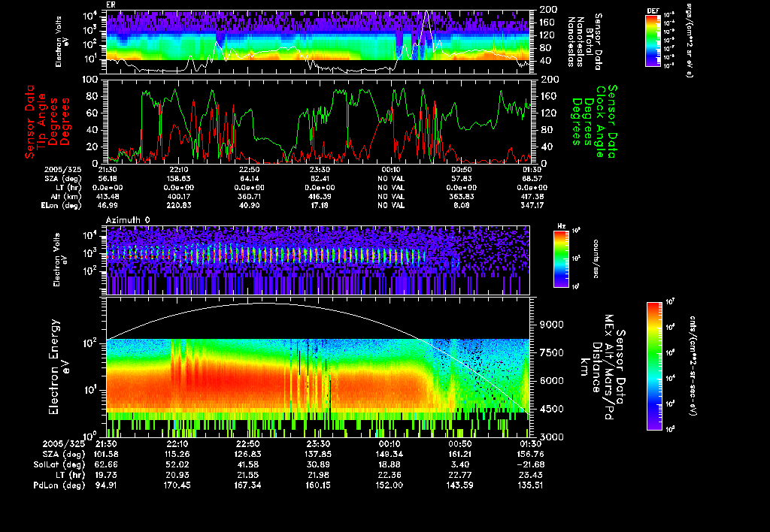
Task: Click SZA value 57.83
Action: 462,179
